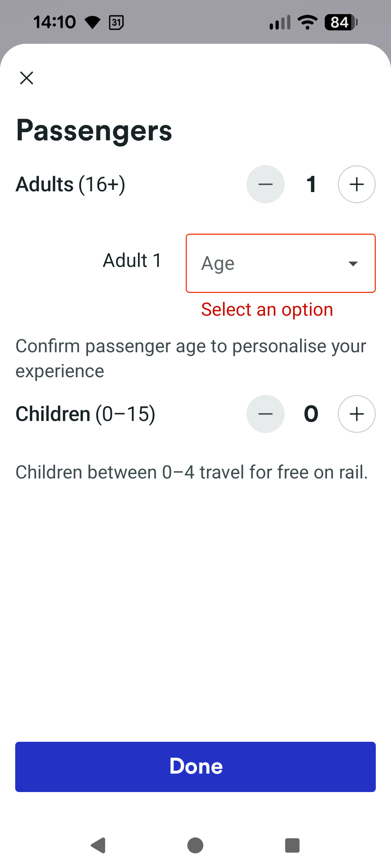Tap the Wi-Fi icon beside the battery
The height and width of the screenshot is (868, 391).
pos(307,22)
